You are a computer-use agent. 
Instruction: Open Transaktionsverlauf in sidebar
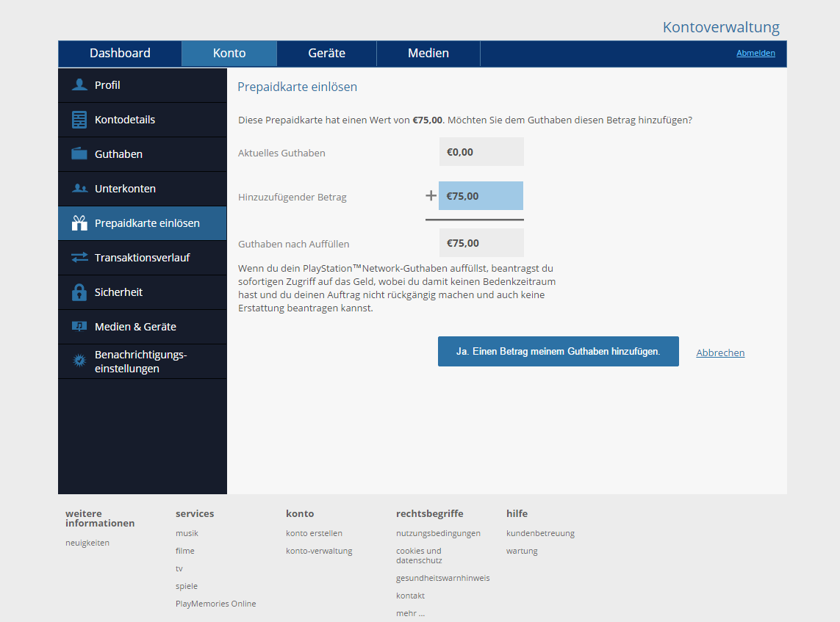click(143, 258)
